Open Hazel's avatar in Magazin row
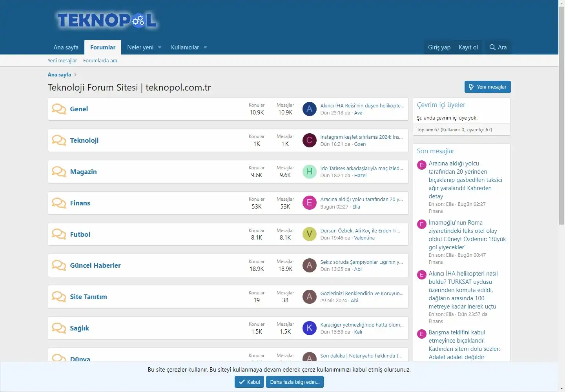565x392 pixels. 309,172
